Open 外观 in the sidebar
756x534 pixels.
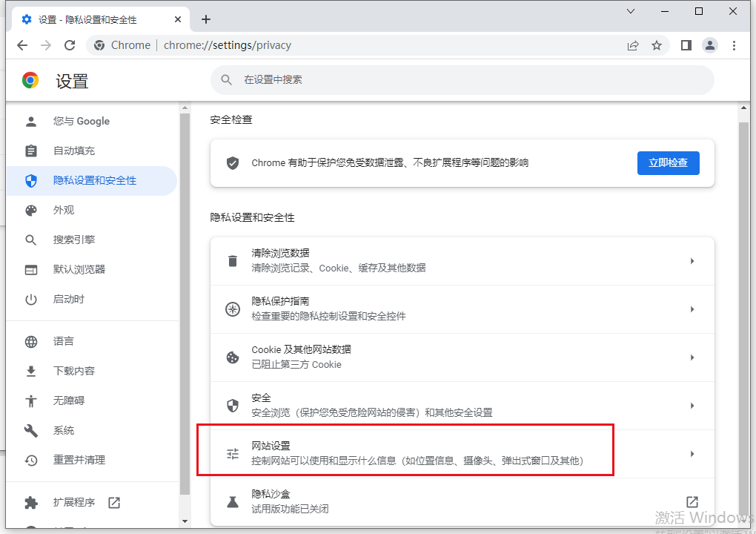92,211
